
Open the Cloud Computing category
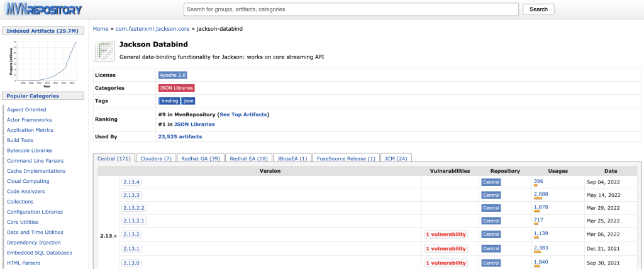click(x=28, y=181)
